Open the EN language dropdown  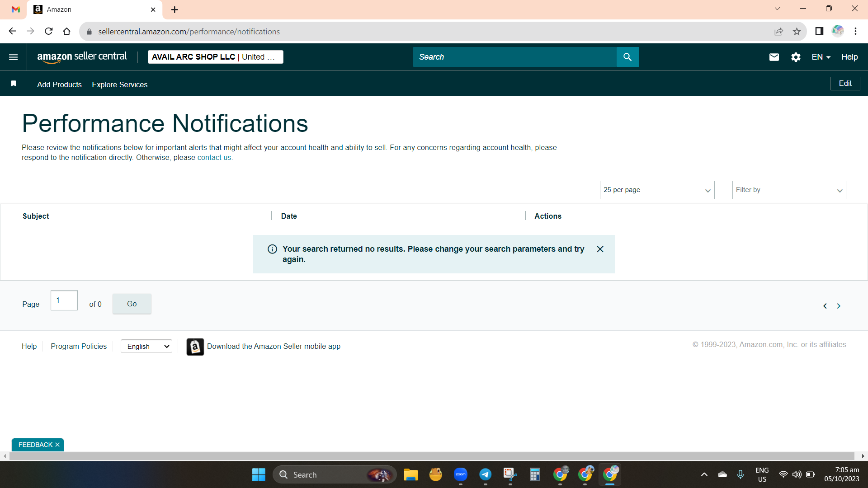(x=821, y=57)
